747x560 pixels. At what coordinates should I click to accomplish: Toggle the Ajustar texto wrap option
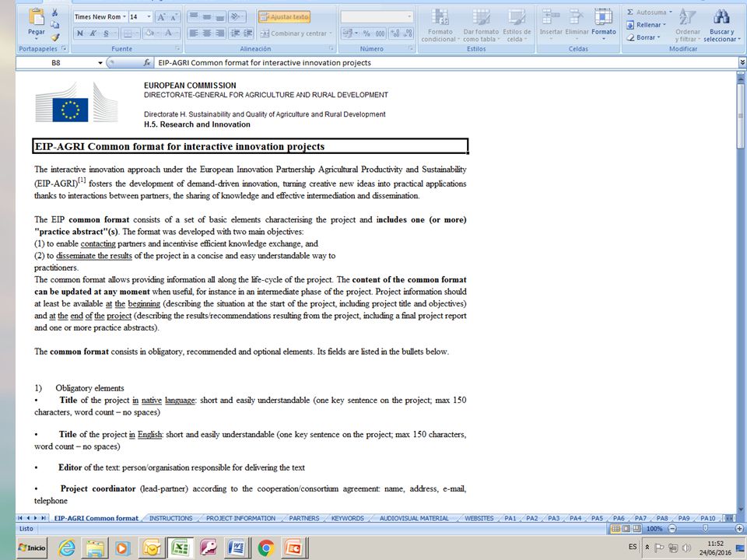click(x=285, y=17)
